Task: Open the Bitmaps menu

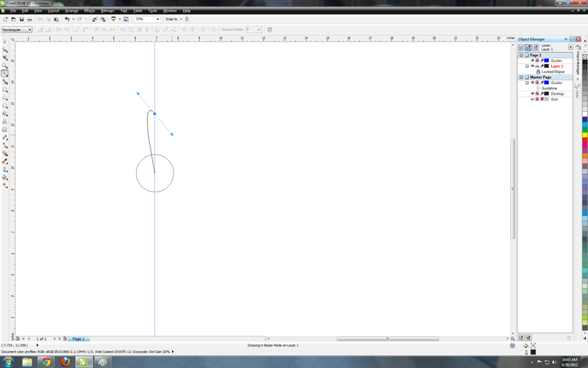Action: coord(107,11)
